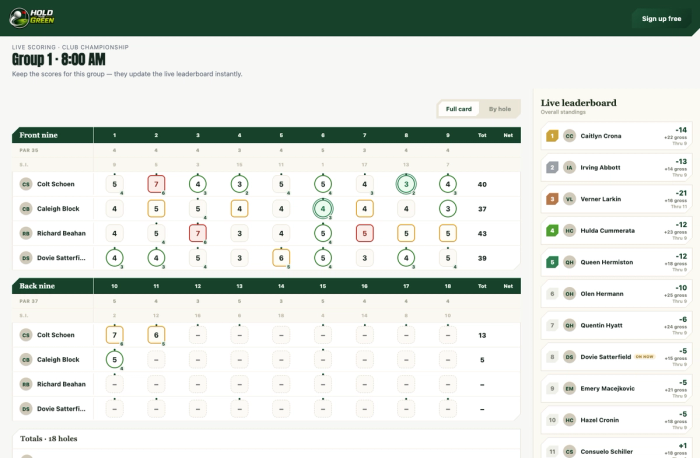Click Irving Abbott's IA avatar
This screenshot has height=458, width=700.
coord(569,167)
